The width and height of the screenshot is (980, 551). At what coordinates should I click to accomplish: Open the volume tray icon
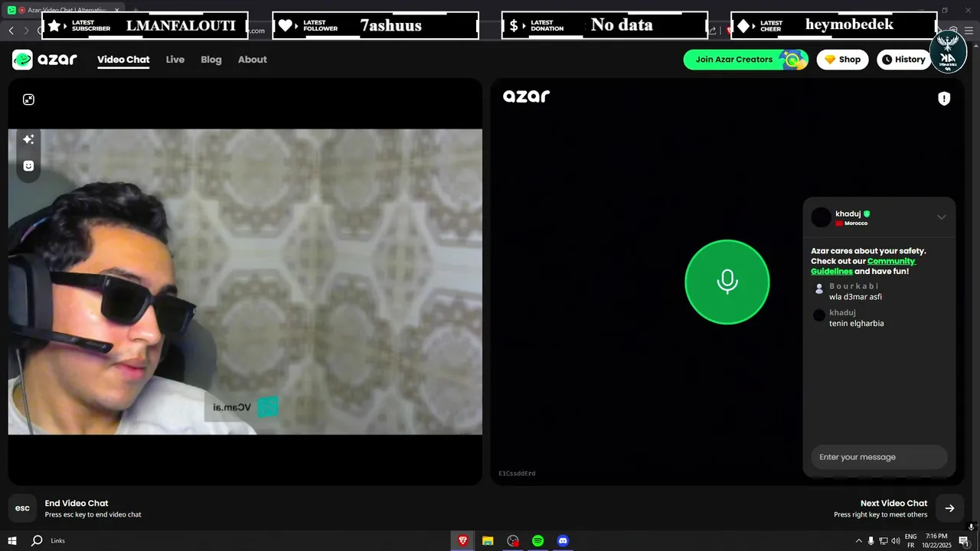pos(895,541)
